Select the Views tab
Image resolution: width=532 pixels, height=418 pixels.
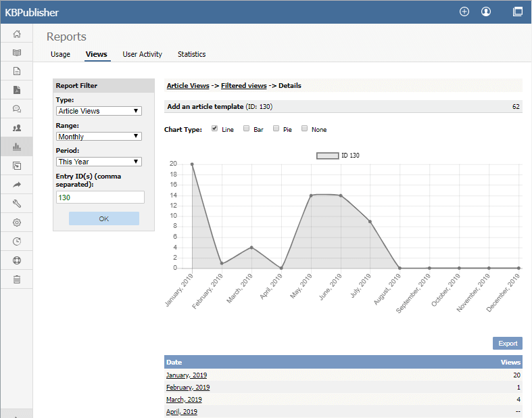[x=97, y=54]
